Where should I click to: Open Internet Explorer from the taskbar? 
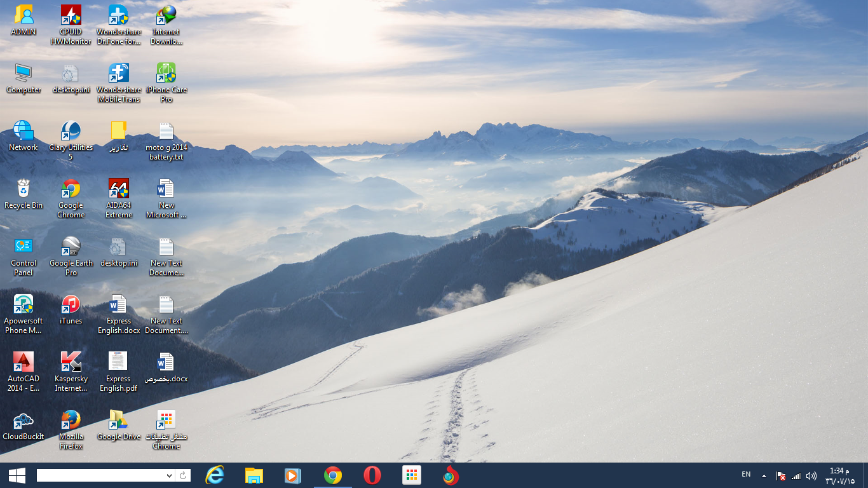point(214,475)
